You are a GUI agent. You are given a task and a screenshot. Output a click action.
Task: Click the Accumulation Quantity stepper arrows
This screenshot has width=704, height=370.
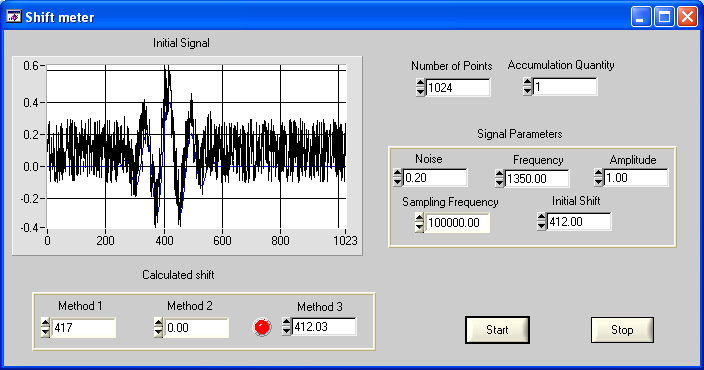coord(528,86)
